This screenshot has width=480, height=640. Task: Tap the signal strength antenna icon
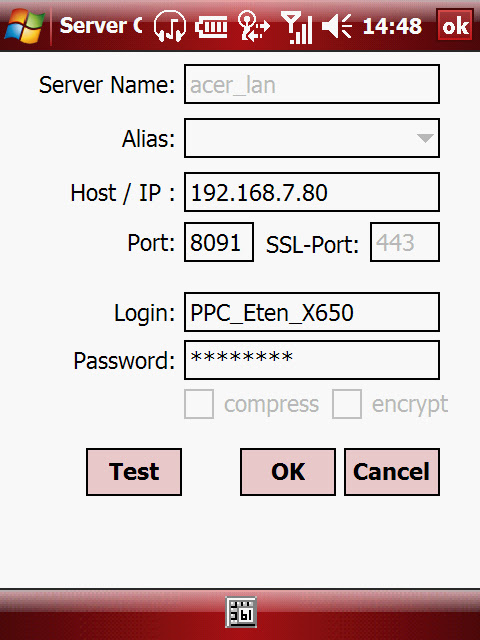click(x=297, y=27)
